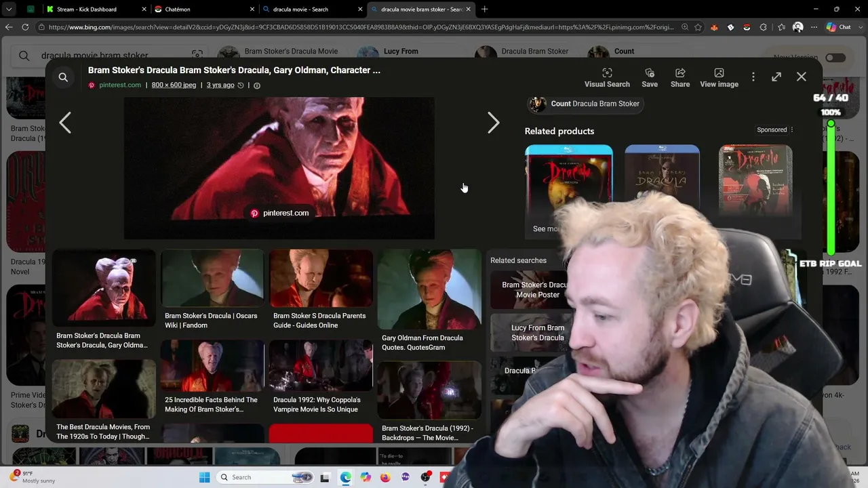This screenshot has width=868, height=488.
Task: Save the image to a collection
Action: 650,78
